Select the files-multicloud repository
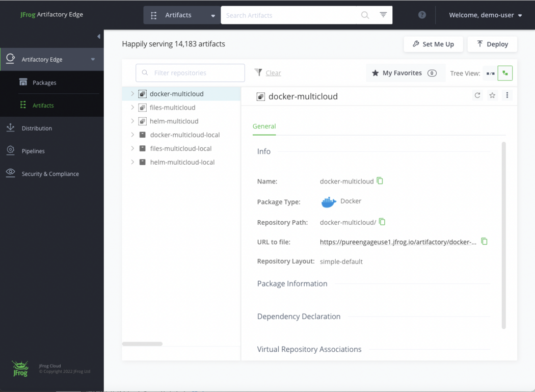The width and height of the screenshot is (535, 392). [172, 107]
